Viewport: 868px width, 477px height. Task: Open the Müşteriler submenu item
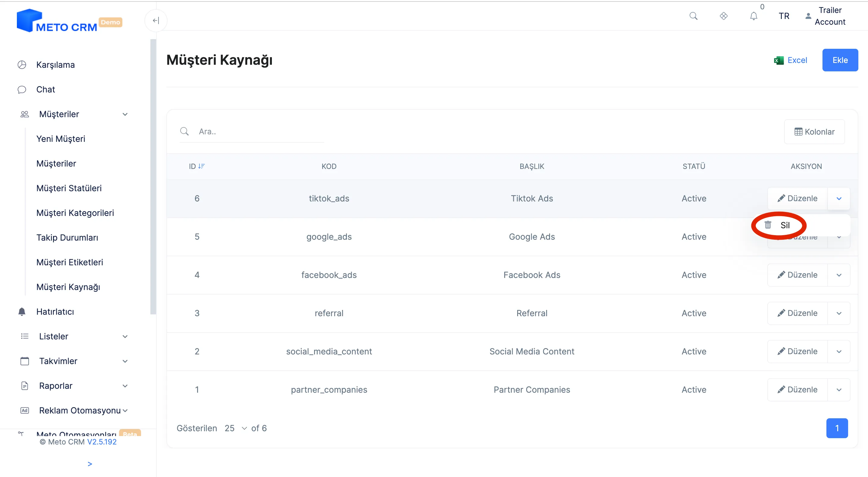pyautogui.click(x=56, y=164)
